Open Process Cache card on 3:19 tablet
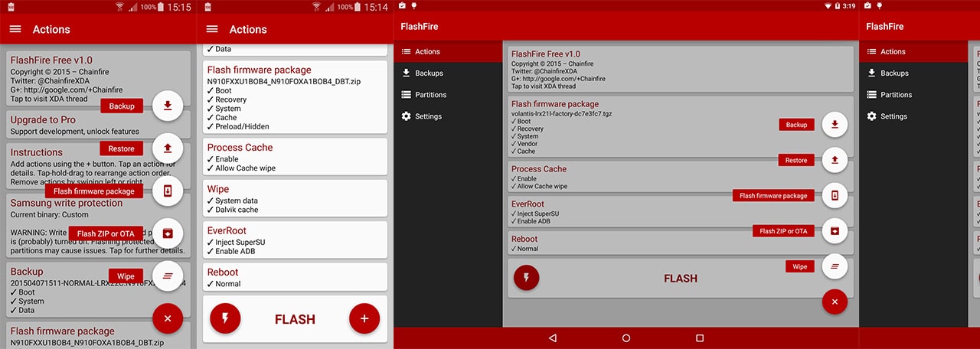Viewport: 980px width, 349px height. [681, 177]
